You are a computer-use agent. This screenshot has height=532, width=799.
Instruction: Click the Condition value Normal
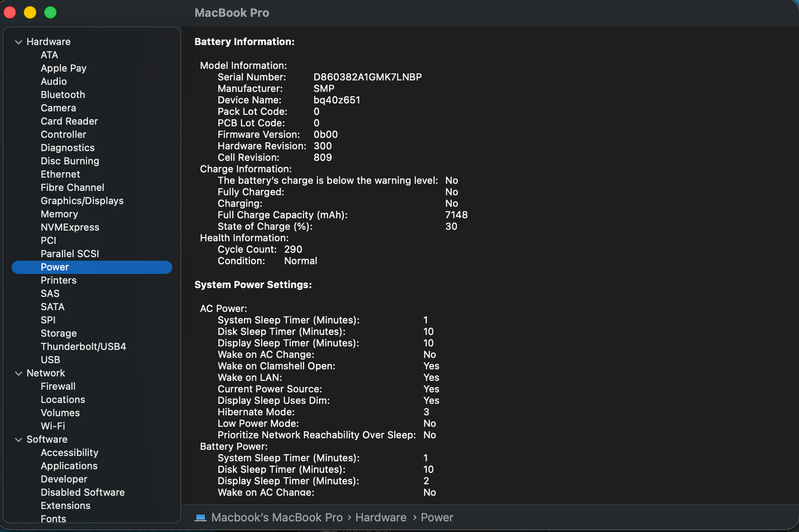(x=301, y=261)
